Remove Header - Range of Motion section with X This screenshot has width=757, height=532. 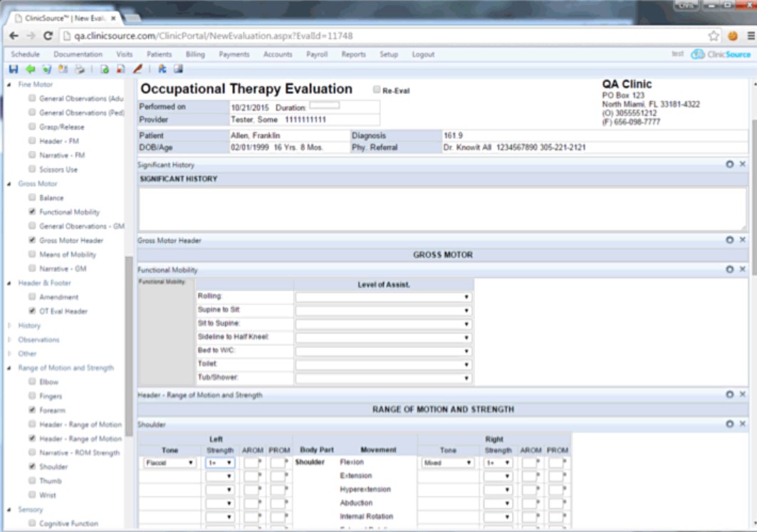743,395
